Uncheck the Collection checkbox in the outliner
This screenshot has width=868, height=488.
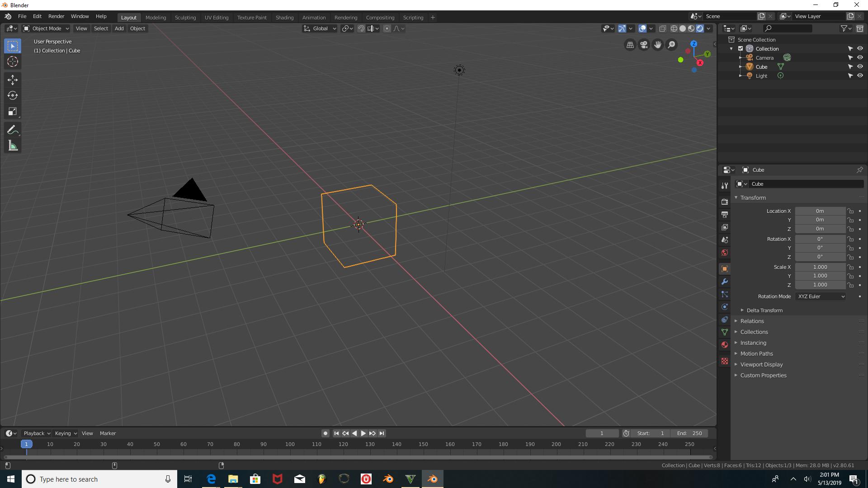[740, 48]
